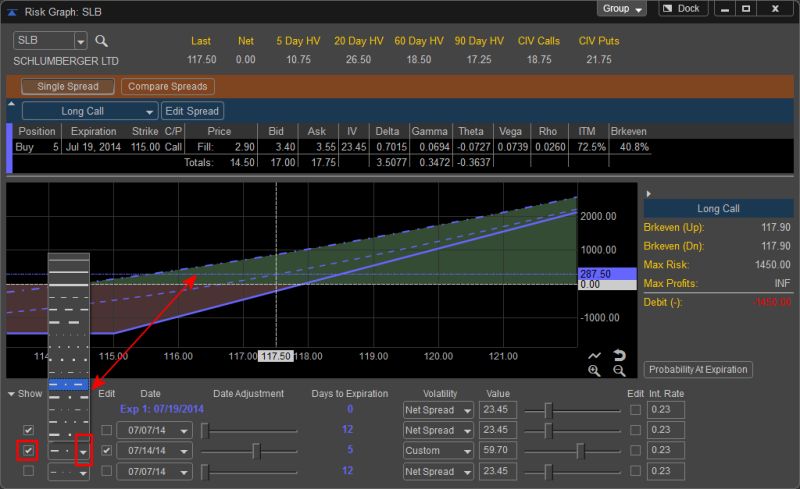Toggle the Show checkbox for the 07/14/14 row
Screen dimensions: 800x489
click(x=29, y=450)
